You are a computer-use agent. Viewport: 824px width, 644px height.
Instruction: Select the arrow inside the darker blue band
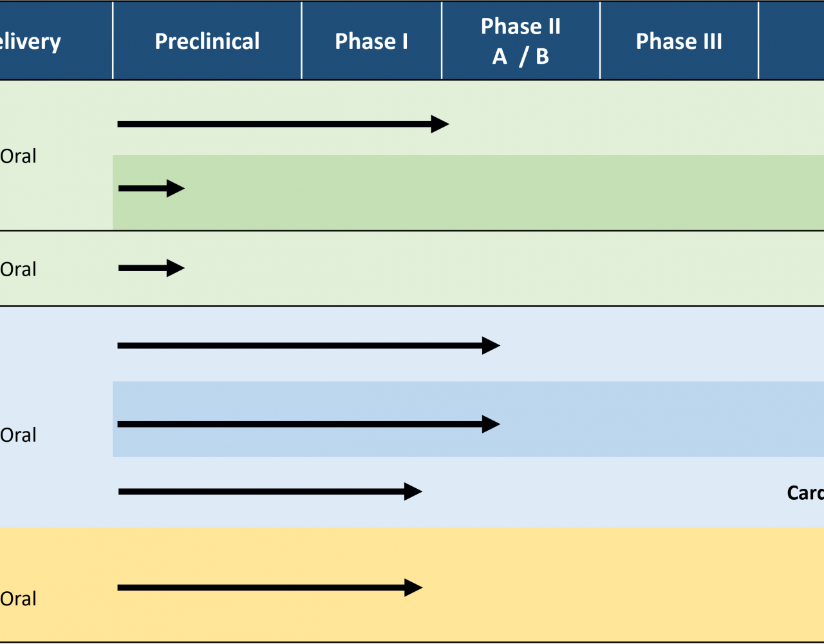(309, 424)
